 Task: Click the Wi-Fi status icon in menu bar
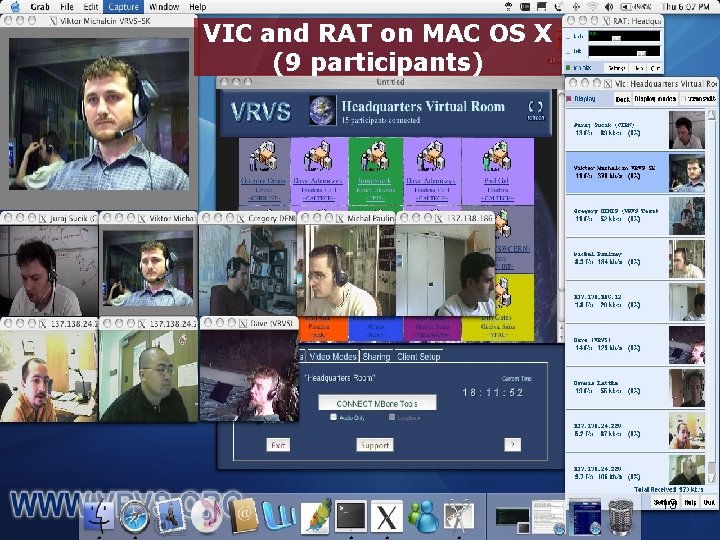593,6
